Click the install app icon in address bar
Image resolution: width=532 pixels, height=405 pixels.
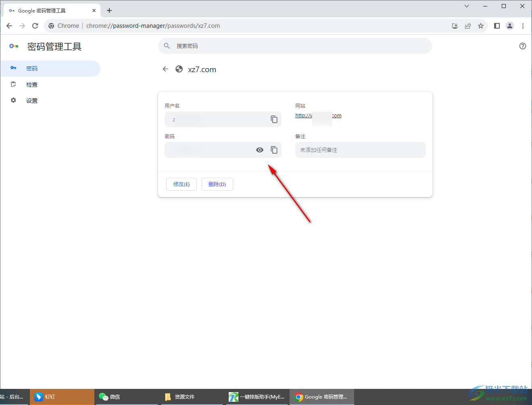pyautogui.click(x=455, y=26)
